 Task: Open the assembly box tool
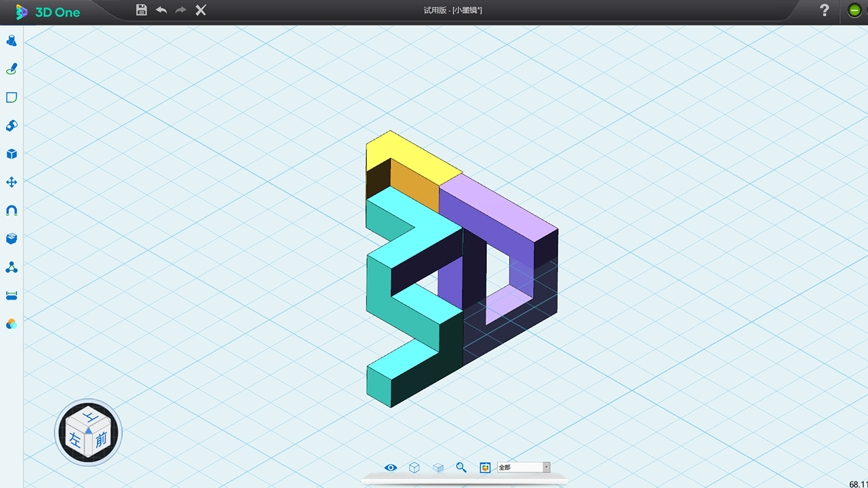pyautogui.click(x=12, y=239)
